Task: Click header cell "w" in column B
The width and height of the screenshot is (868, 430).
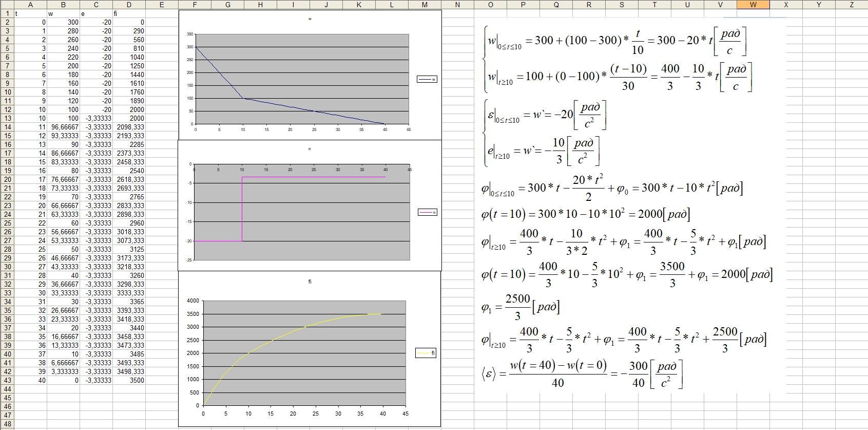Action: 63,13
